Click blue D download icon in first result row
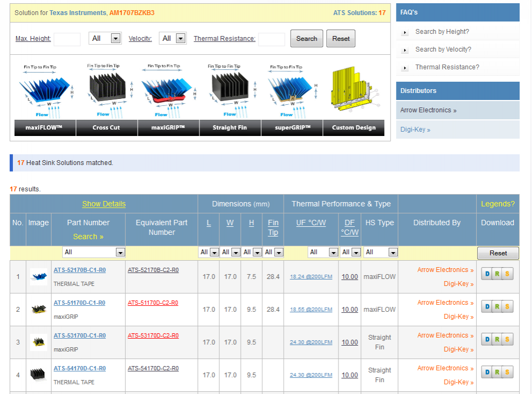The height and width of the screenshot is (394, 532). (x=487, y=274)
